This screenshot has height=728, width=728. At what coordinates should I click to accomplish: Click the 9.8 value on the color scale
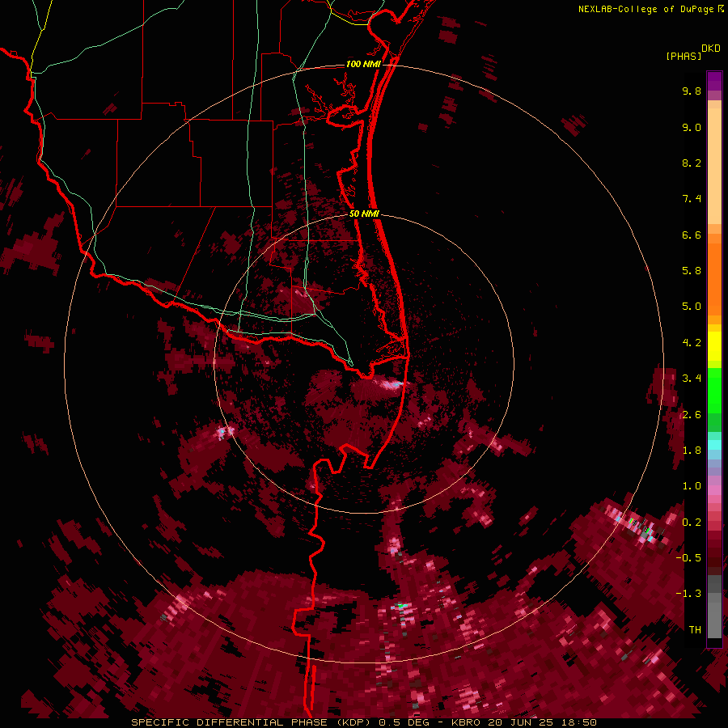click(692, 91)
